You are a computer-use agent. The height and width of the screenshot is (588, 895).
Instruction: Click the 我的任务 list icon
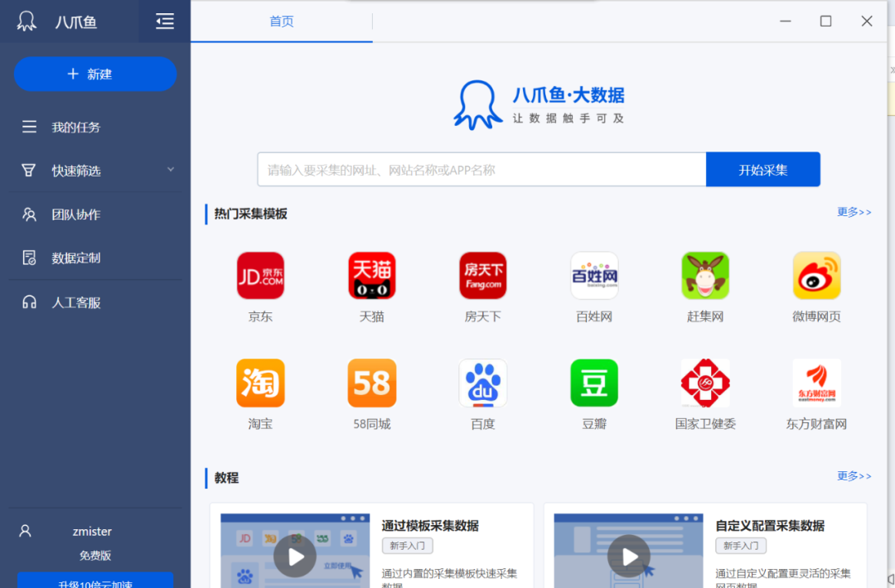(29, 127)
